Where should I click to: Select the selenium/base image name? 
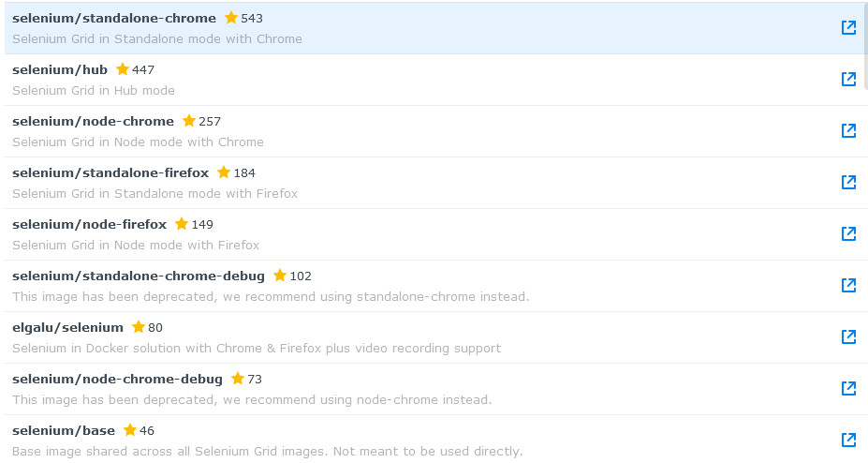(64, 430)
